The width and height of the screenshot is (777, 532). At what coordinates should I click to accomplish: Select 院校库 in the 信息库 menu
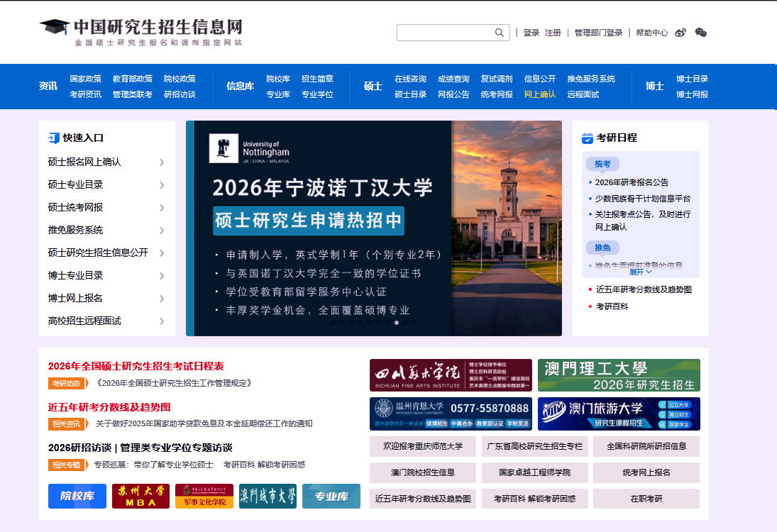pyautogui.click(x=278, y=79)
